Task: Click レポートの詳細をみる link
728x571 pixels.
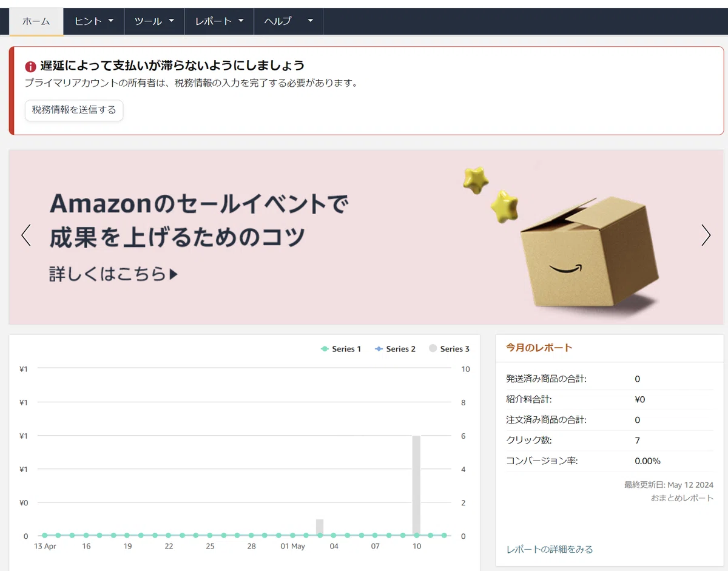Action: click(550, 549)
